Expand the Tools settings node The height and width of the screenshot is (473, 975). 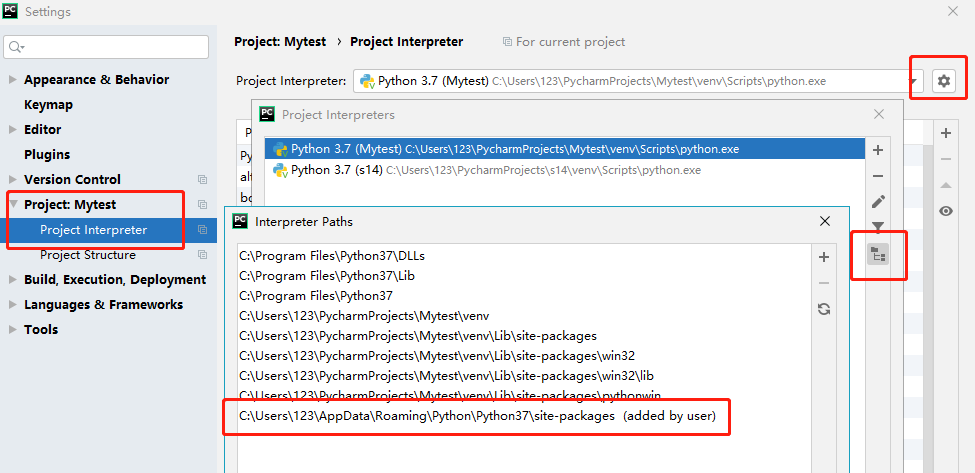coord(12,329)
